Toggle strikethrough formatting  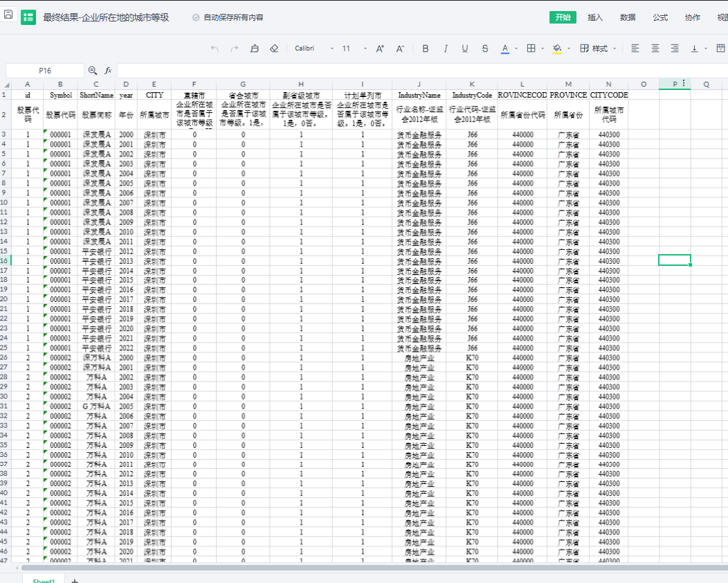click(x=484, y=48)
